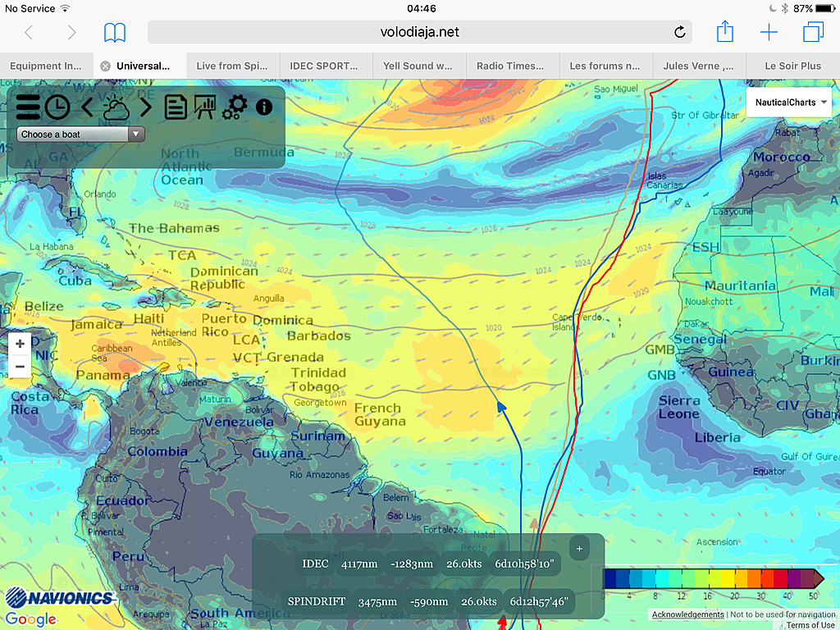Open a new Safari tab
Image resolution: width=840 pixels, height=630 pixels.
(x=769, y=32)
